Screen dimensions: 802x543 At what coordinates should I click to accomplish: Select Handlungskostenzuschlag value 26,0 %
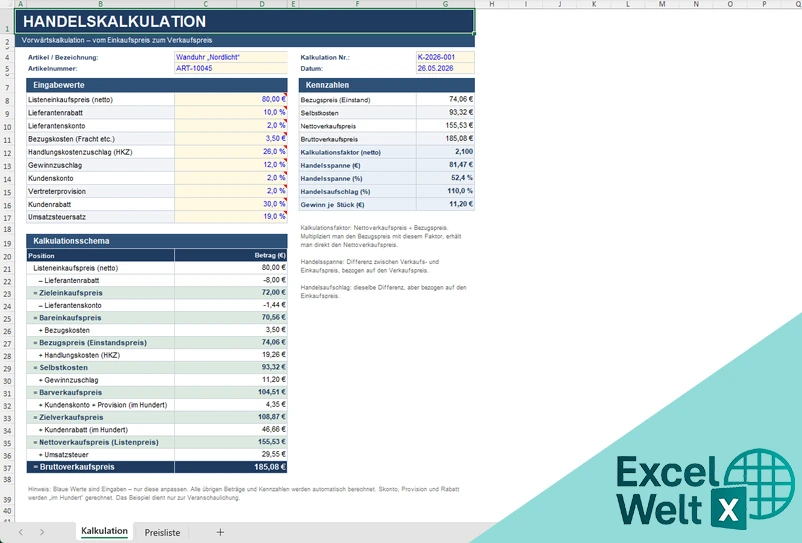coord(231,152)
